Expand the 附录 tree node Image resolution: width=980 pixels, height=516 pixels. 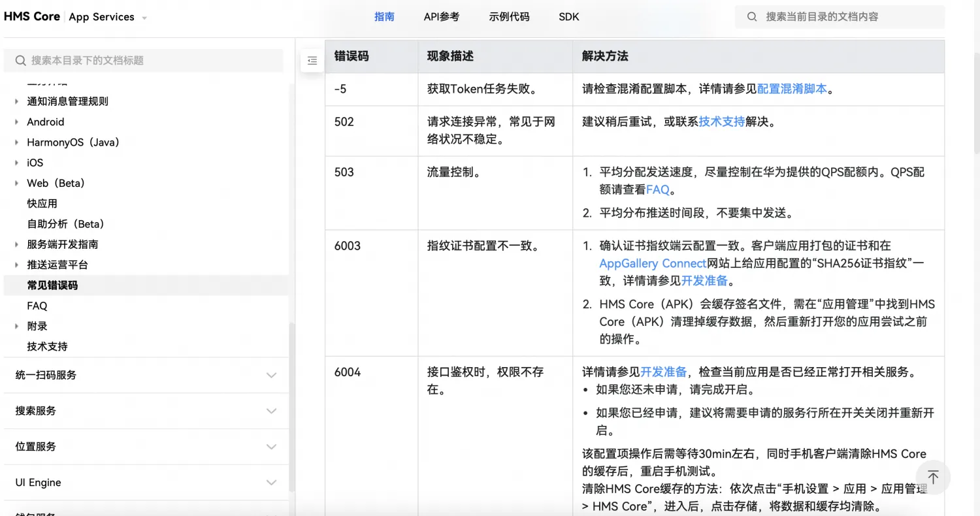pos(17,326)
